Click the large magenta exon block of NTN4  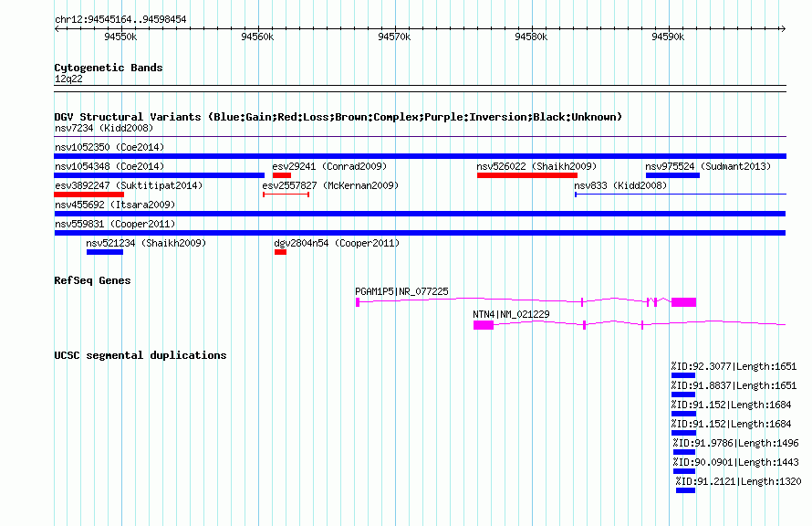click(484, 325)
